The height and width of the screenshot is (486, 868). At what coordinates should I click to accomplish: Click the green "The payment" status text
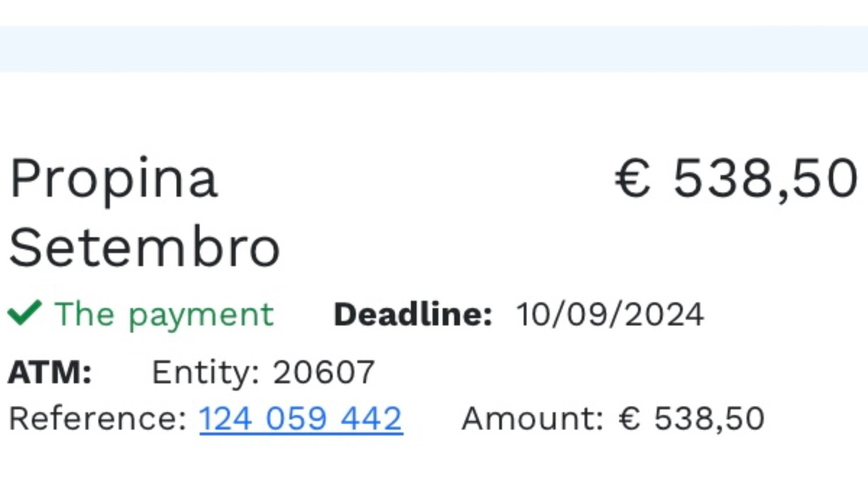tap(164, 315)
